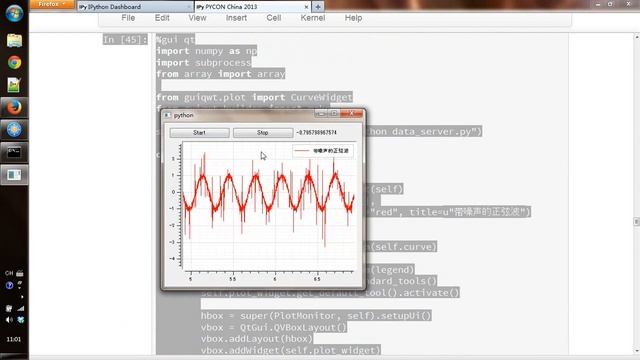Close the PYCON China 2013 tab
This screenshot has height=360, width=640.
click(x=306, y=7)
